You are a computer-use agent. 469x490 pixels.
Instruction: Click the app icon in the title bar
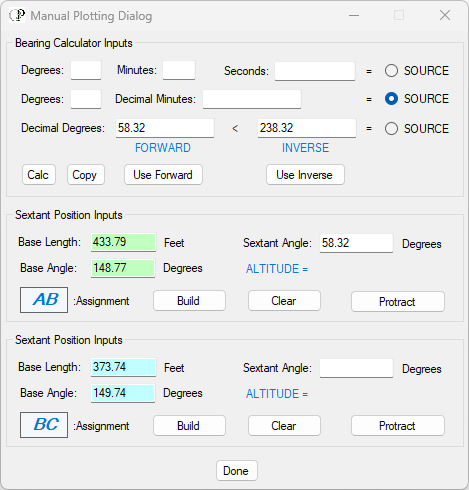[x=17, y=15]
